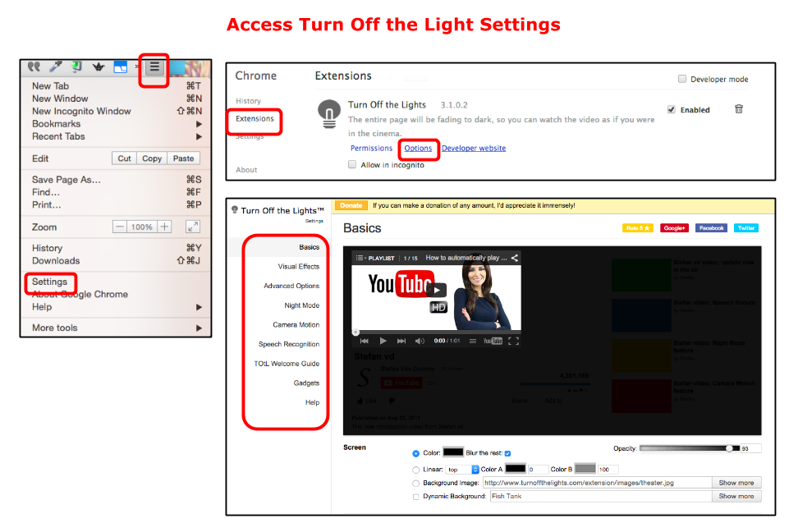Click the fullscreen icon in video player
The image size is (789, 532).
click(513, 341)
